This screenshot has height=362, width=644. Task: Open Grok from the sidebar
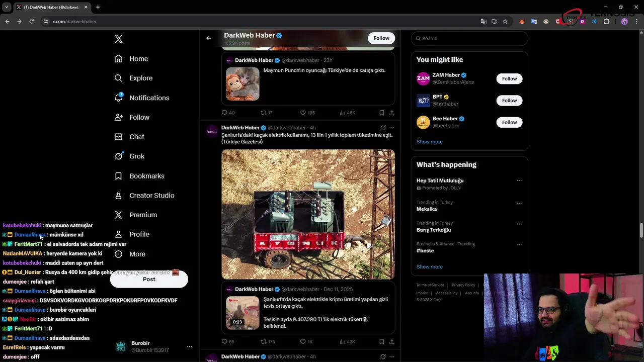129,156
